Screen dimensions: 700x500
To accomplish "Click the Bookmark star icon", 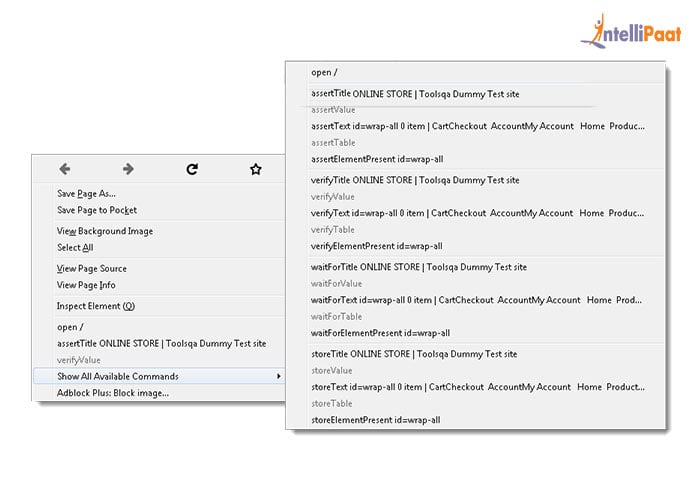I will click(256, 169).
